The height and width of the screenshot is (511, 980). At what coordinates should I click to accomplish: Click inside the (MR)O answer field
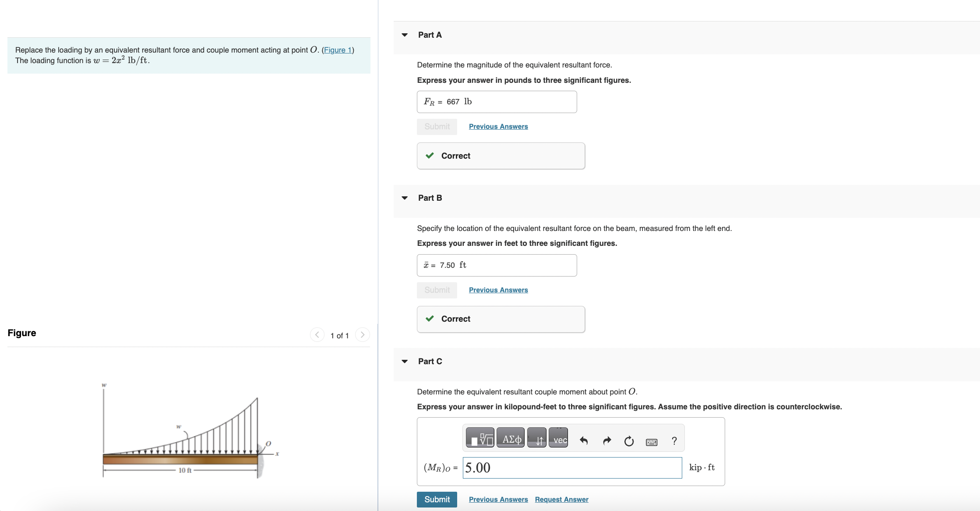[x=571, y=467]
